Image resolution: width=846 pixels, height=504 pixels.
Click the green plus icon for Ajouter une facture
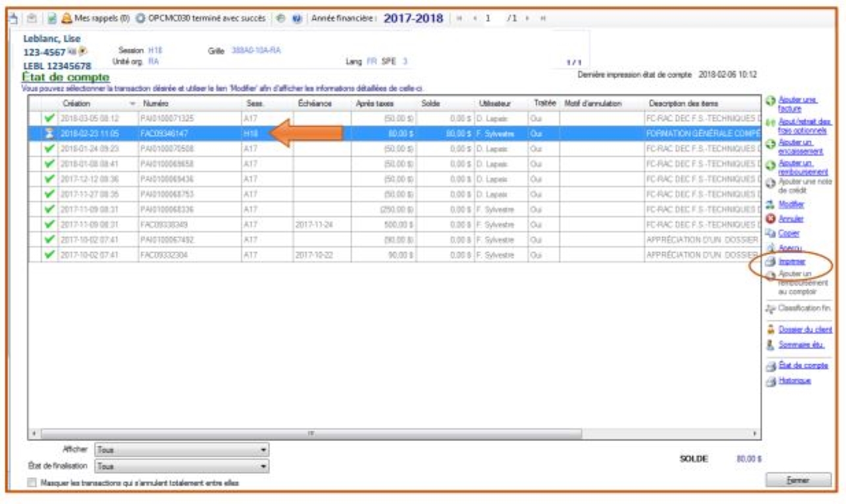pyautogui.click(x=771, y=100)
